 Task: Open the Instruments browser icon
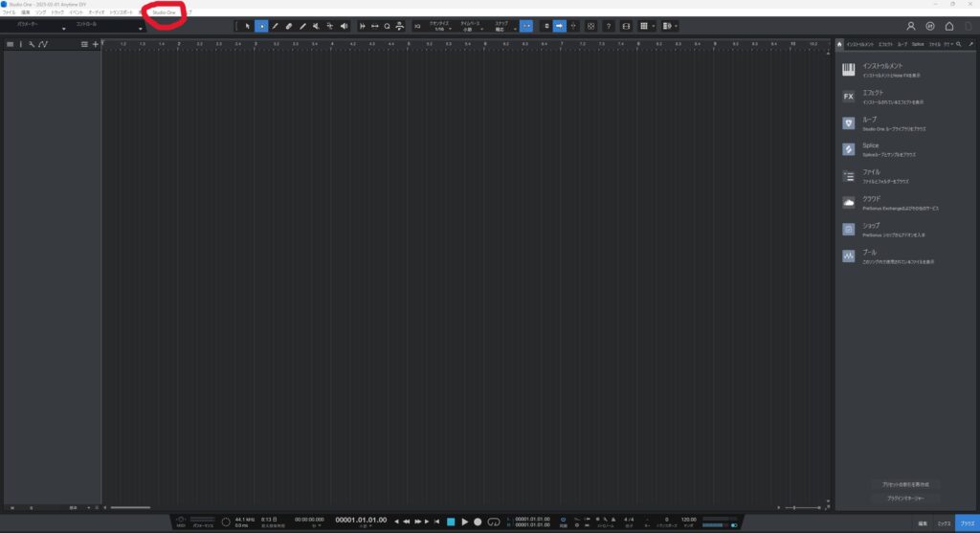click(848, 69)
